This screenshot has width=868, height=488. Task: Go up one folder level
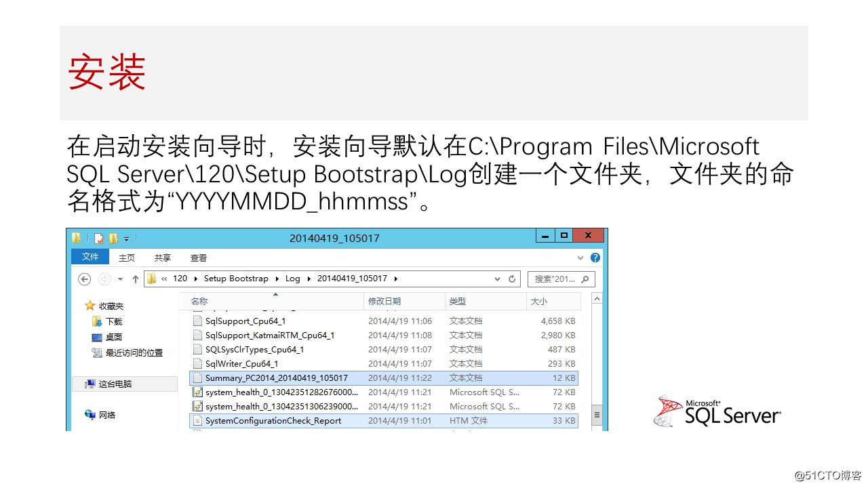point(136,279)
